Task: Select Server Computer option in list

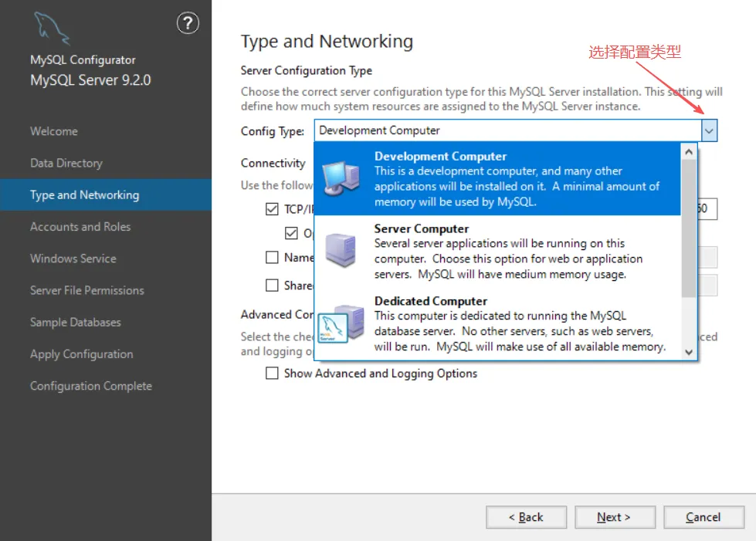Action: [497, 251]
